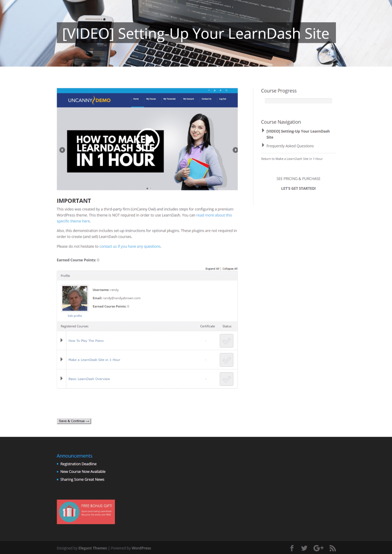
Task: Go to previous video slide arrow
Action: point(62,150)
